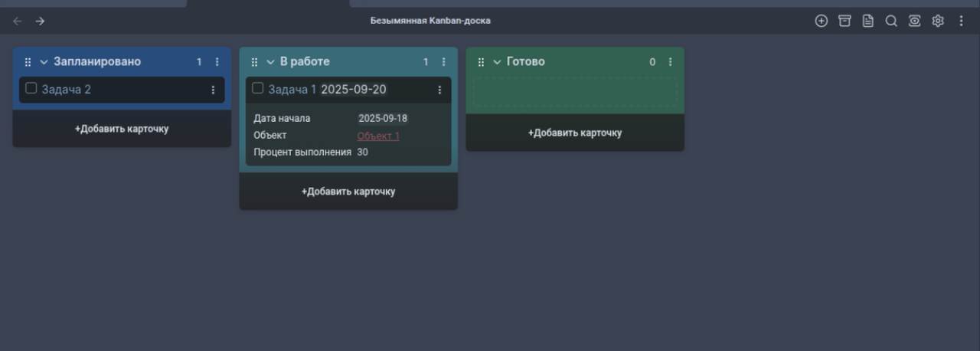This screenshot has height=351, width=980.
Task: Click the archive box icon in header
Action: point(844,21)
